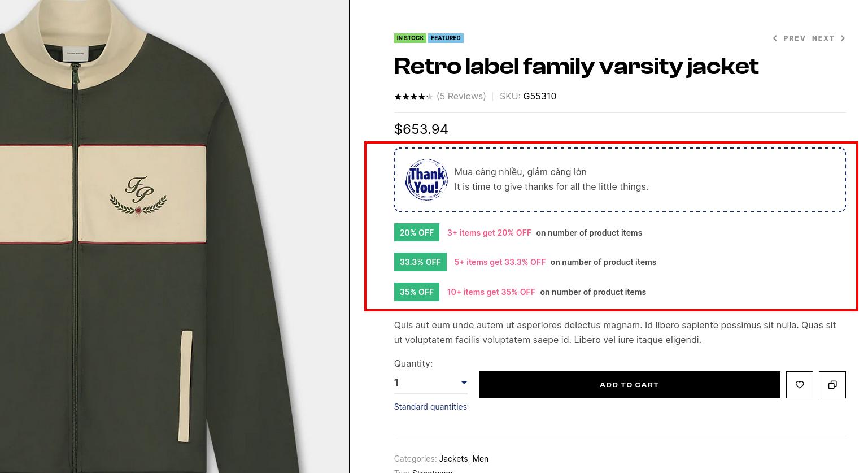Click the FEATURED blue label
This screenshot has height=473, width=868.
tap(446, 38)
